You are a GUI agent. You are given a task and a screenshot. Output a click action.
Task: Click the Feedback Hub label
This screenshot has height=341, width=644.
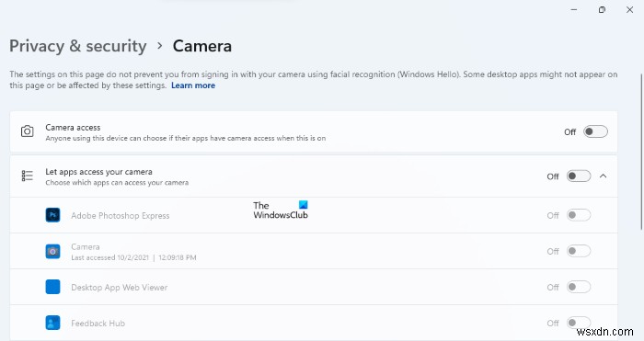[98, 324]
